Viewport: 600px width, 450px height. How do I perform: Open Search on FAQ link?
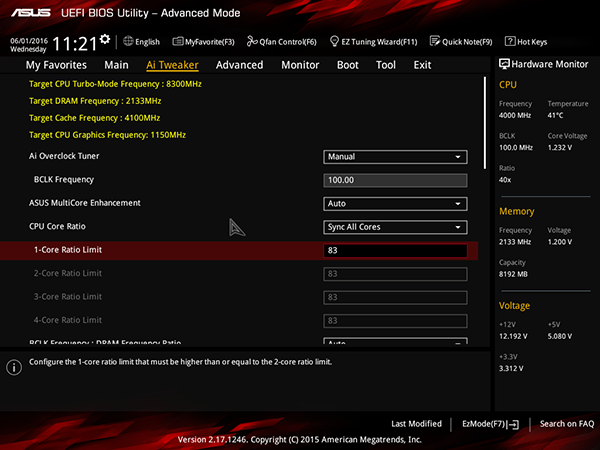567,424
